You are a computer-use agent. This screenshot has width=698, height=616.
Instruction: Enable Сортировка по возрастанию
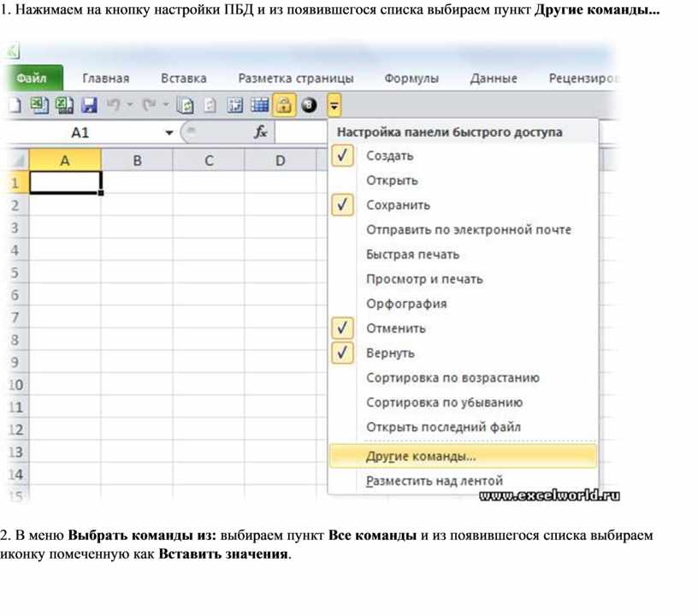[463, 378]
